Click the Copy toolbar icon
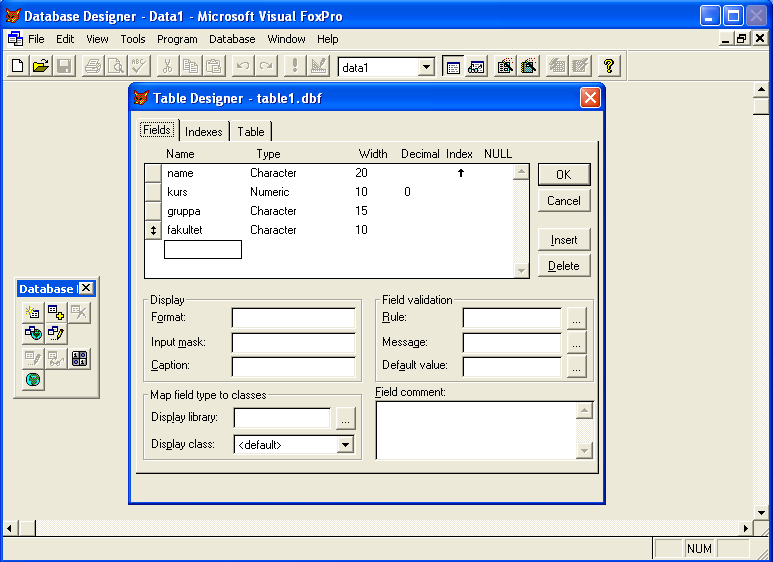 pyautogui.click(x=191, y=66)
